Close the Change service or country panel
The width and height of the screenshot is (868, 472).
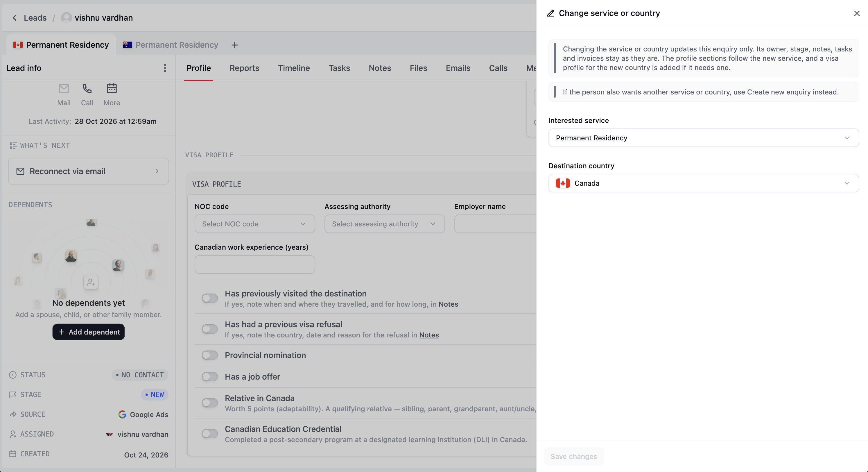[857, 13]
